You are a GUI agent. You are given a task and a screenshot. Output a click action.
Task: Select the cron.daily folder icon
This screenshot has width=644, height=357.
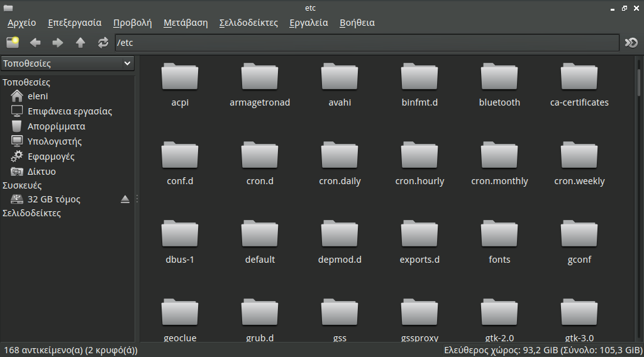(x=340, y=155)
